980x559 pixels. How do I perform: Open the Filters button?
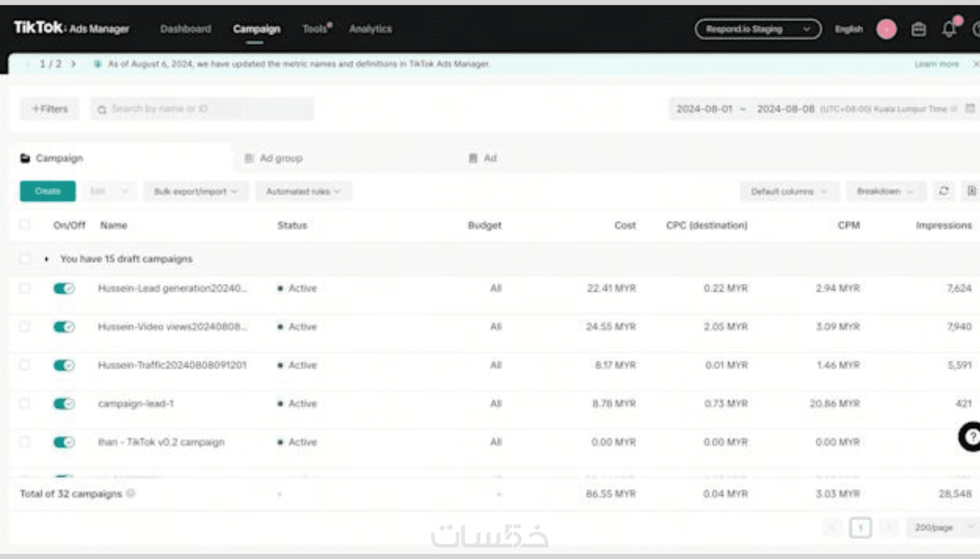[x=50, y=109]
